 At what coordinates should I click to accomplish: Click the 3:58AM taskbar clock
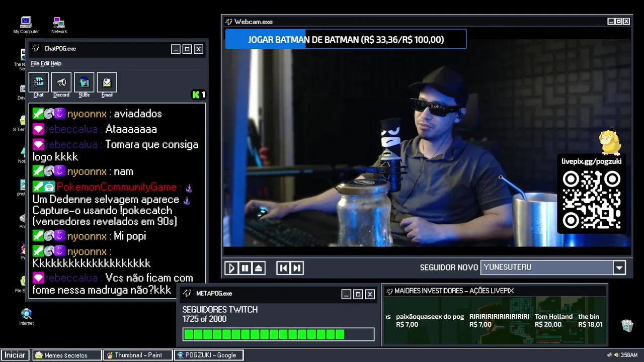[629, 355]
